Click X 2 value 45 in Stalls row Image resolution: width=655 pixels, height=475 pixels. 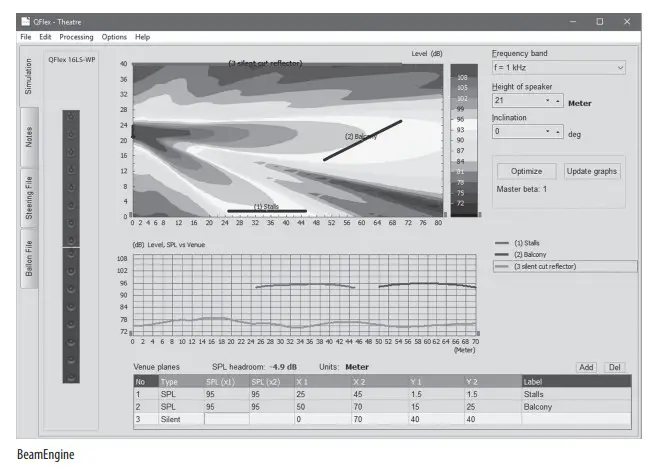pyautogui.click(x=380, y=394)
